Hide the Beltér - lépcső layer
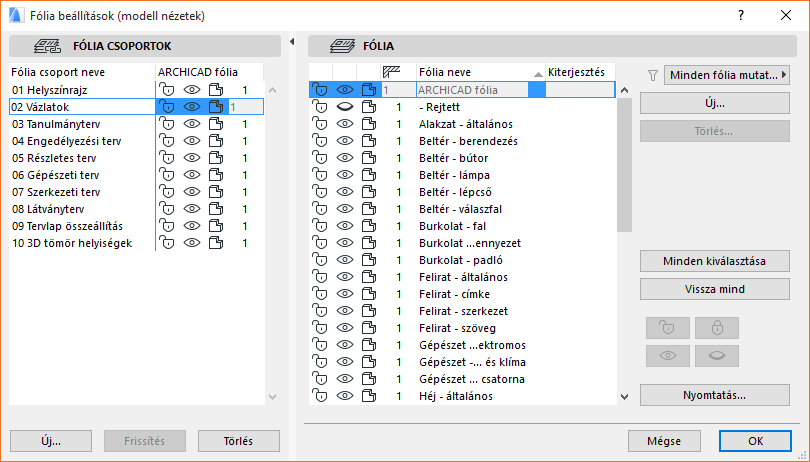The image size is (810, 462). pos(345,192)
